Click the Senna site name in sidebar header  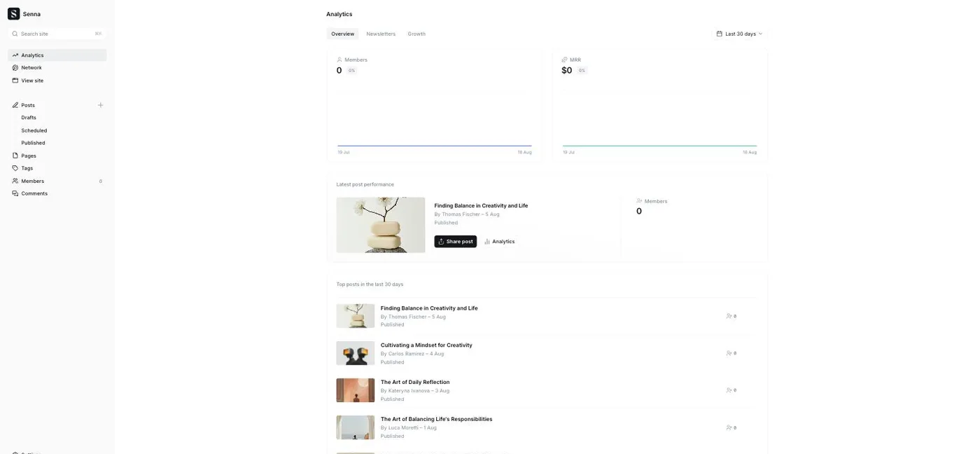[31, 14]
